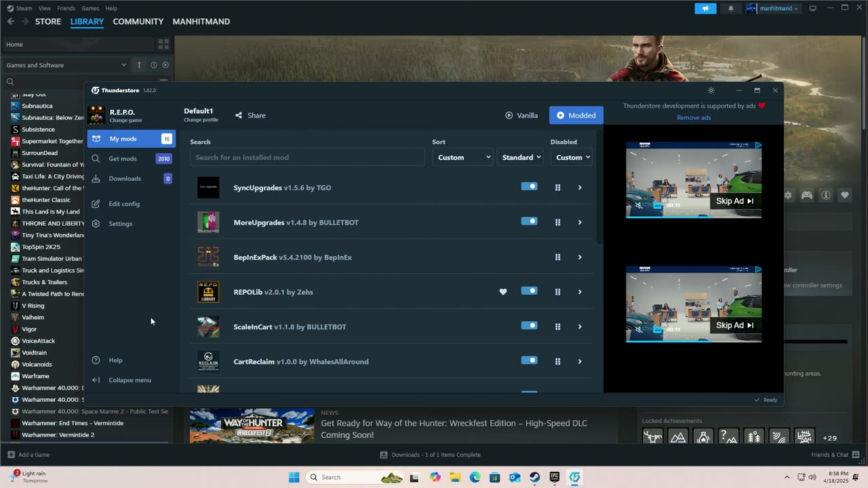
Task: Open Epic Games Launcher from the taskbar
Action: pos(555,477)
